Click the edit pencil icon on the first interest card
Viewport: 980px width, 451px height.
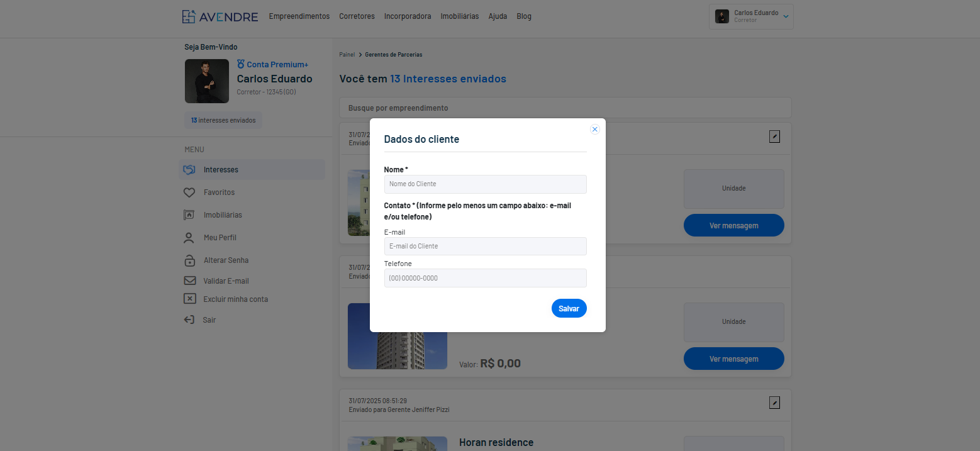point(775,136)
